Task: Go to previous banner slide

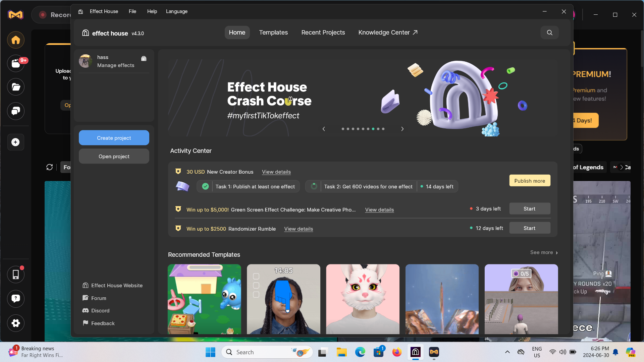Action: tap(324, 129)
